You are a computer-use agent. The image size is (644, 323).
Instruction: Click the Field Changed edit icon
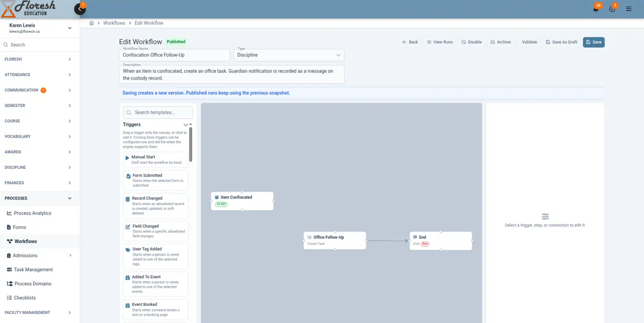pyautogui.click(x=128, y=227)
